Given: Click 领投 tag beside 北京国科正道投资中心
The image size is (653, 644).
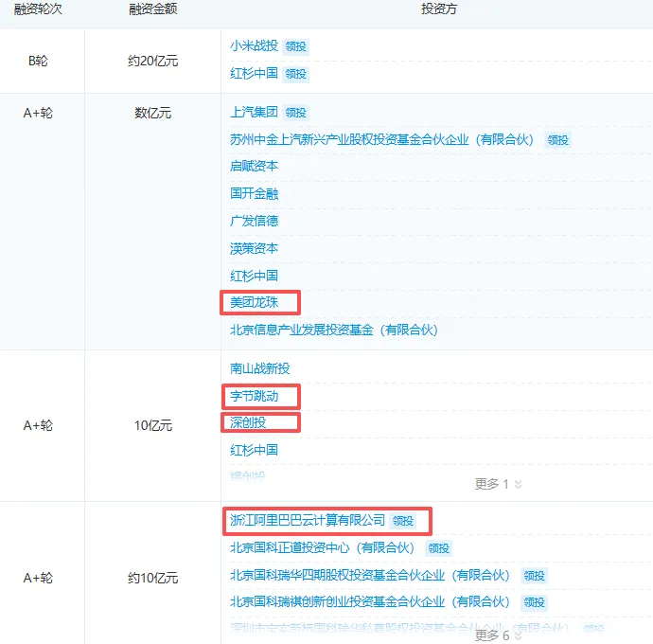Looking at the screenshot, I should 438,548.
